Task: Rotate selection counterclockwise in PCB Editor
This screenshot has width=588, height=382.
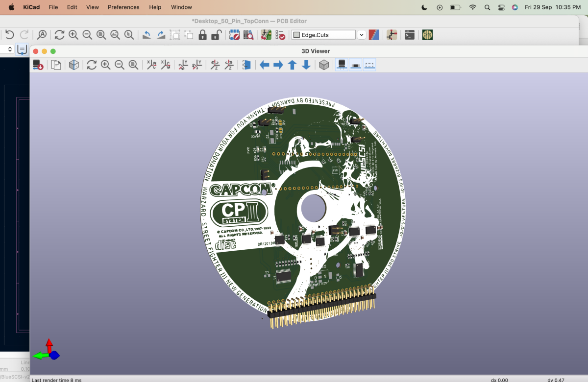Action: [x=147, y=35]
